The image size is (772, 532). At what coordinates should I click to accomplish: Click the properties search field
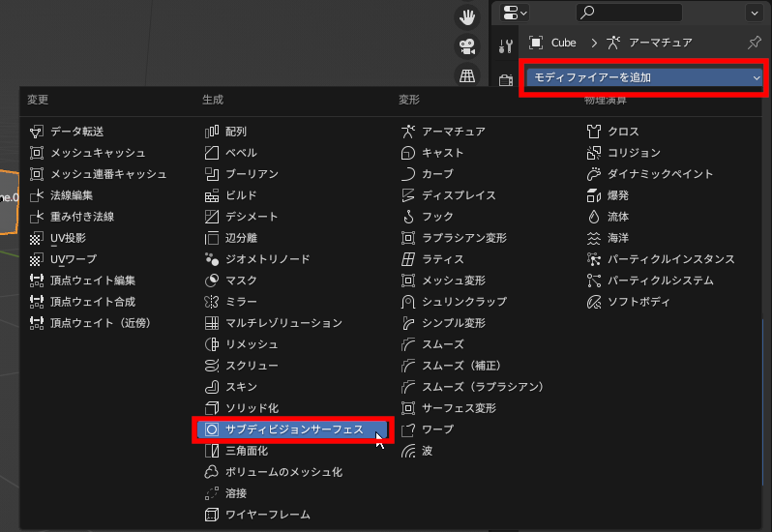629,13
